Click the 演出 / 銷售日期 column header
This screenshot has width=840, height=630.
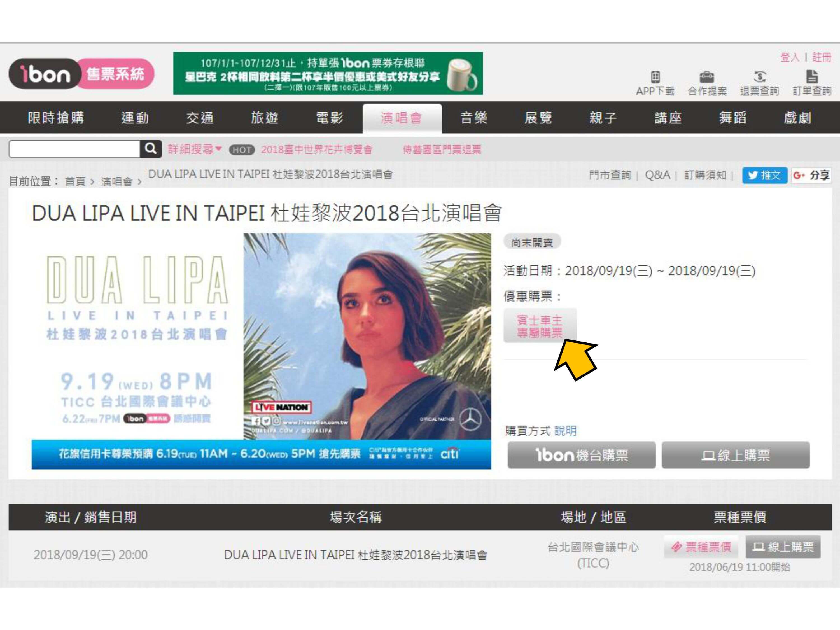(x=90, y=517)
